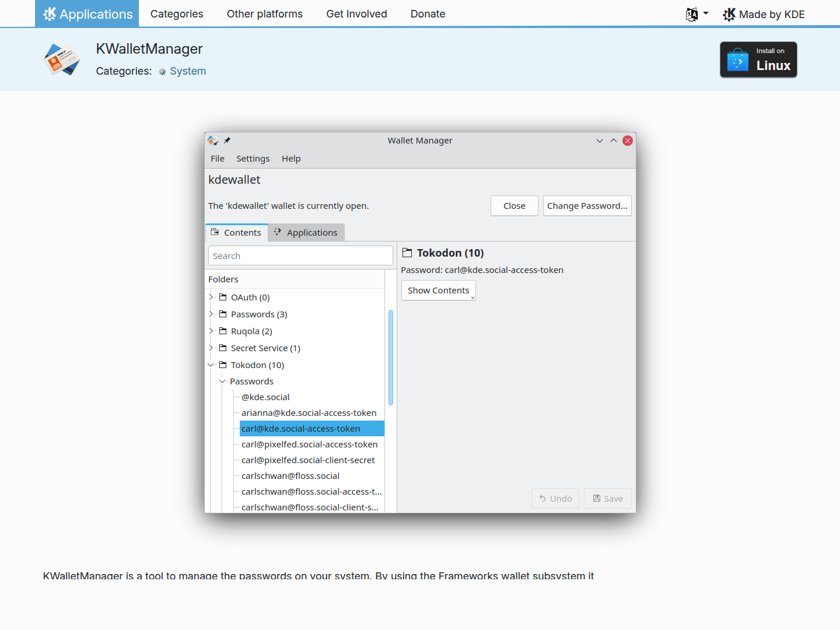This screenshot has width=840, height=630.
Task: Expand the Secret Service (1) folder arrow
Action: click(211, 348)
